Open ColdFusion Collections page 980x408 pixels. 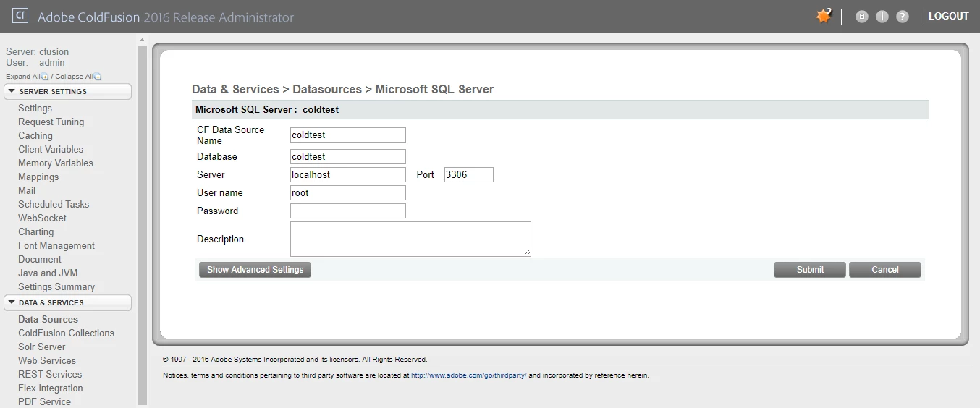(x=66, y=333)
